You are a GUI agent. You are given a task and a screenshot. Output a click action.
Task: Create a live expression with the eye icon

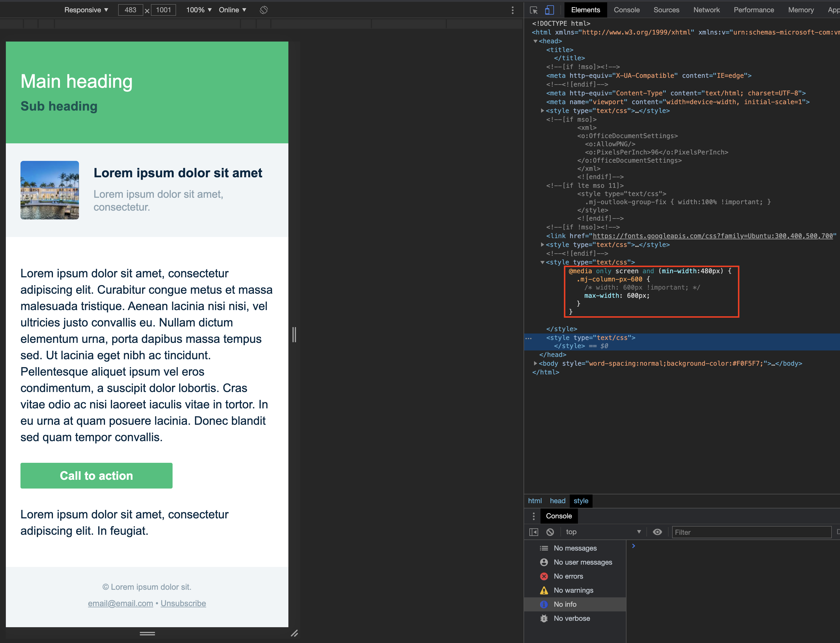(x=657, y=532)
